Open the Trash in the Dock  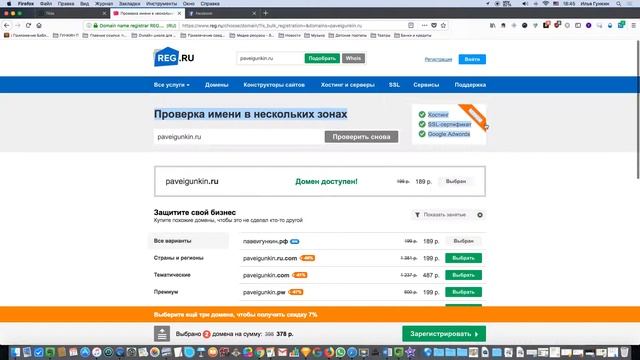[x=624, y=352]
